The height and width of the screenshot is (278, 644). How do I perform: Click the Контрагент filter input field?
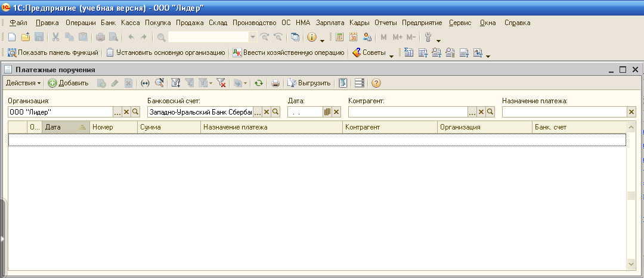point(408,112)
